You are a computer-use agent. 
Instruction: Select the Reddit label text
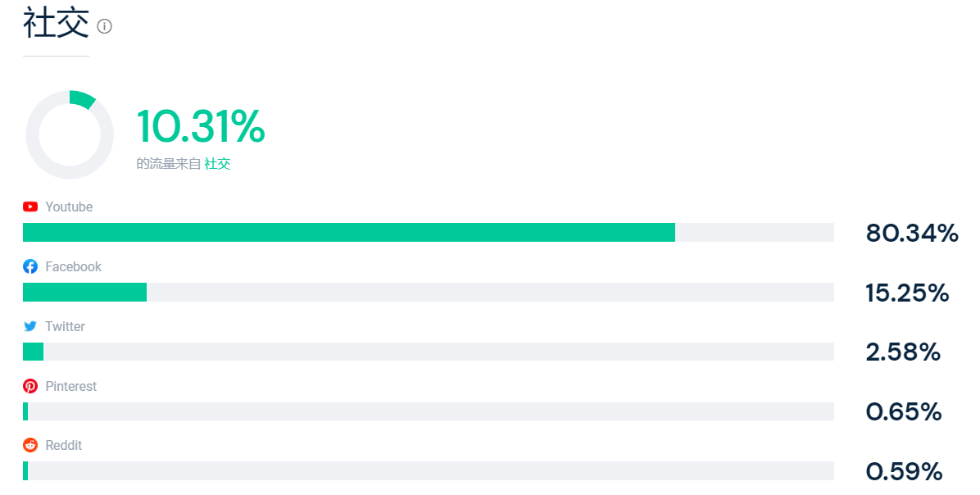(63, 445)
